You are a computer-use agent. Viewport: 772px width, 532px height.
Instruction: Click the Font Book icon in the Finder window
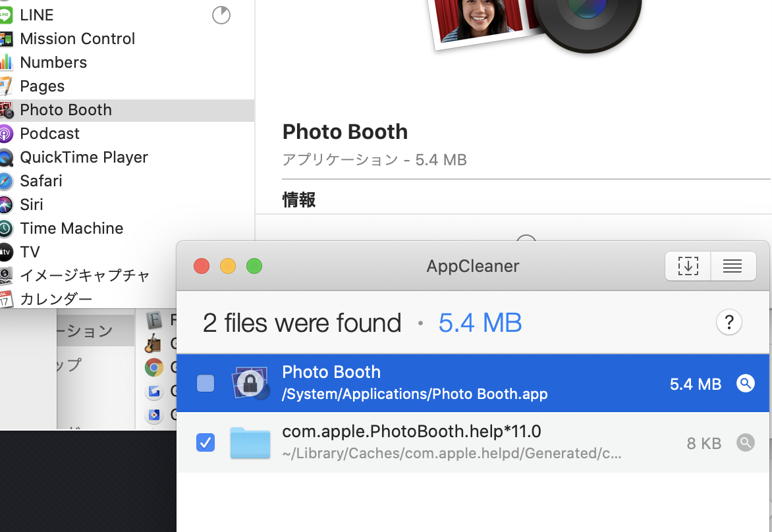pyautogui.click(x=154, y=321)
